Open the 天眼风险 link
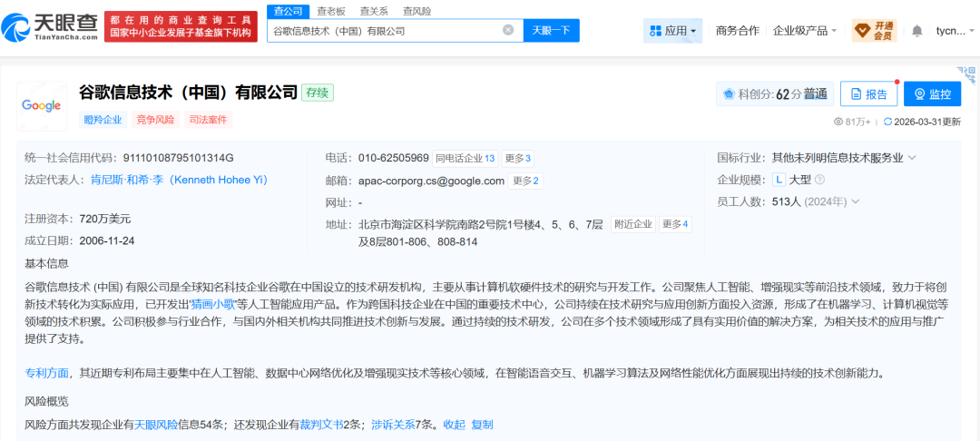The image size is (980, 441). click(157, 425)
